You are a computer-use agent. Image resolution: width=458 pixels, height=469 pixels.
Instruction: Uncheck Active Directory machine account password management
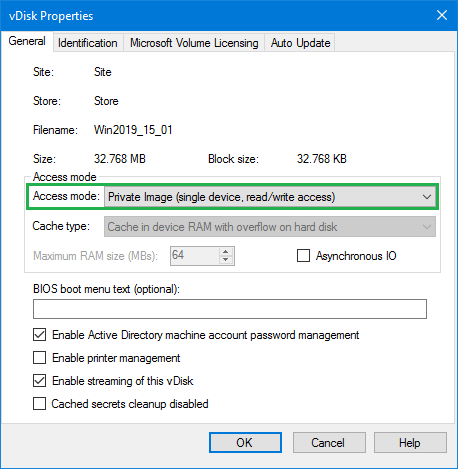coord(39,335)
